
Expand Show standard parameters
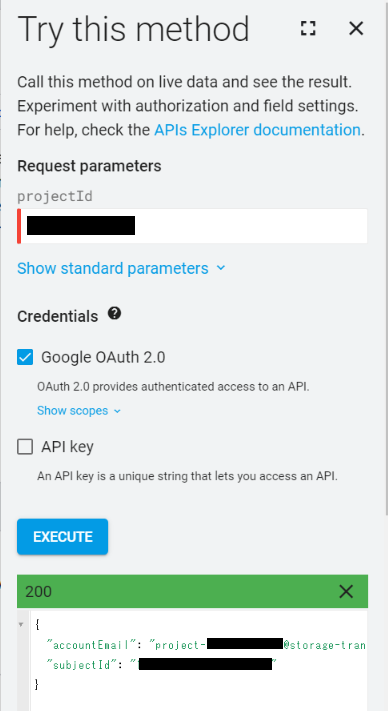pos(113,268)
